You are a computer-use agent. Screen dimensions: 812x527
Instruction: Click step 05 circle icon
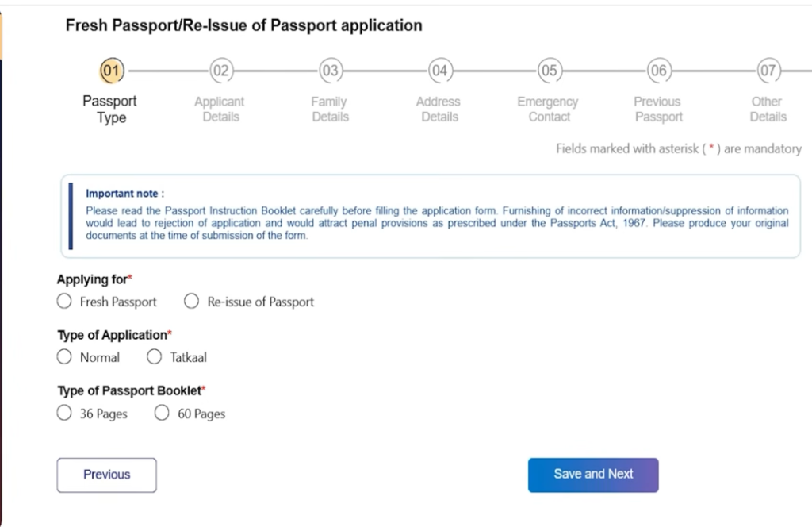pos(549,71)
